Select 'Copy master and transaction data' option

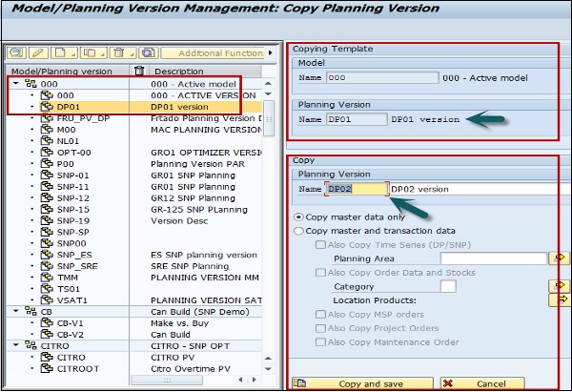300,231
